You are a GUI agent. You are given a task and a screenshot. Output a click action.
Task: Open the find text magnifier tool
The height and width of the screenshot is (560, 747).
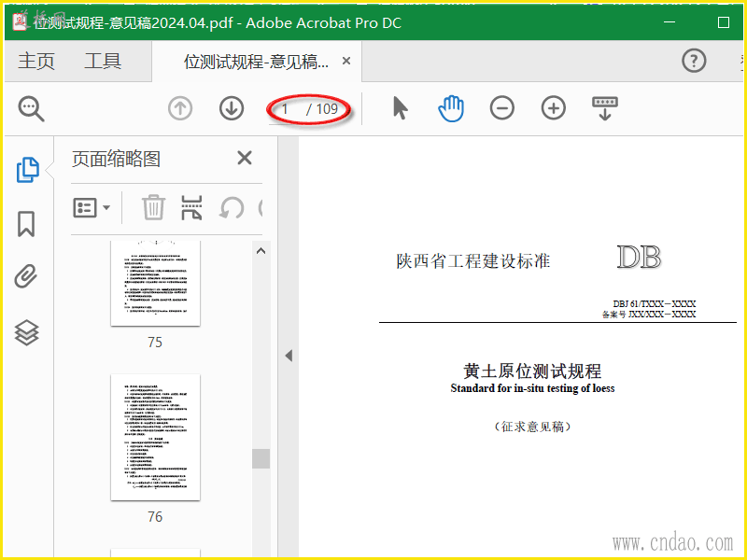pos(31,109)
